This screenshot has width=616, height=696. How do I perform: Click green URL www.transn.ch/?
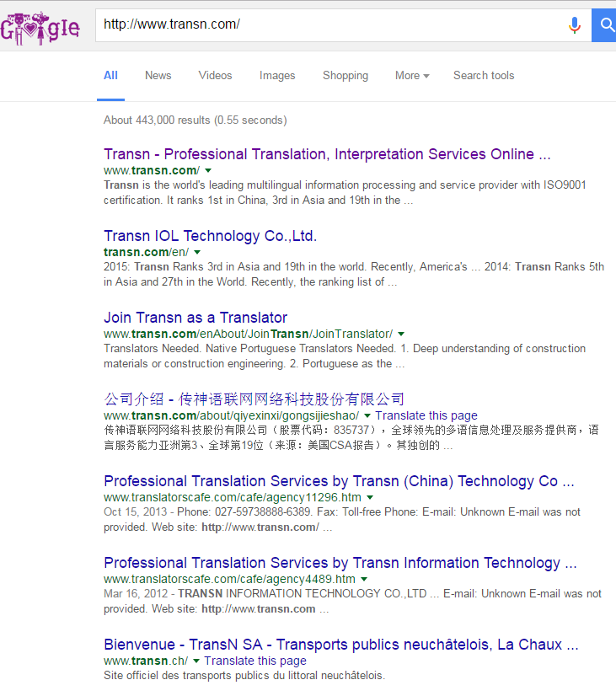tap(146, 661)
